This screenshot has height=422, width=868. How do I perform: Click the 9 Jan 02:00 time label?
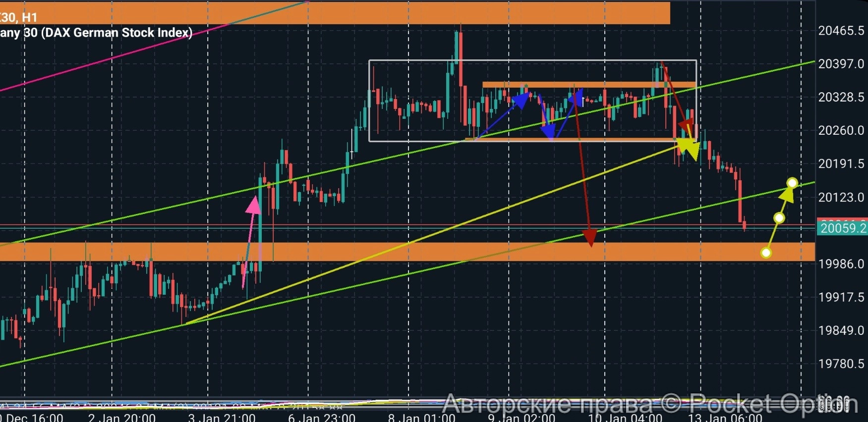[x=521, y=418]
